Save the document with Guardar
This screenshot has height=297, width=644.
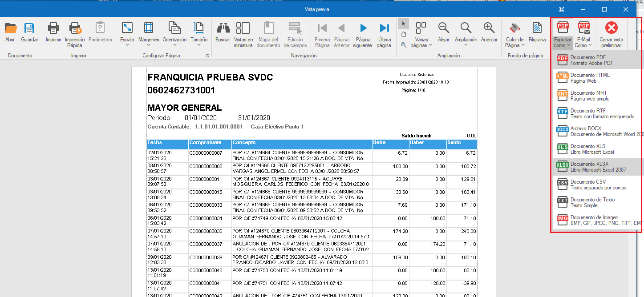pos(29,33)
